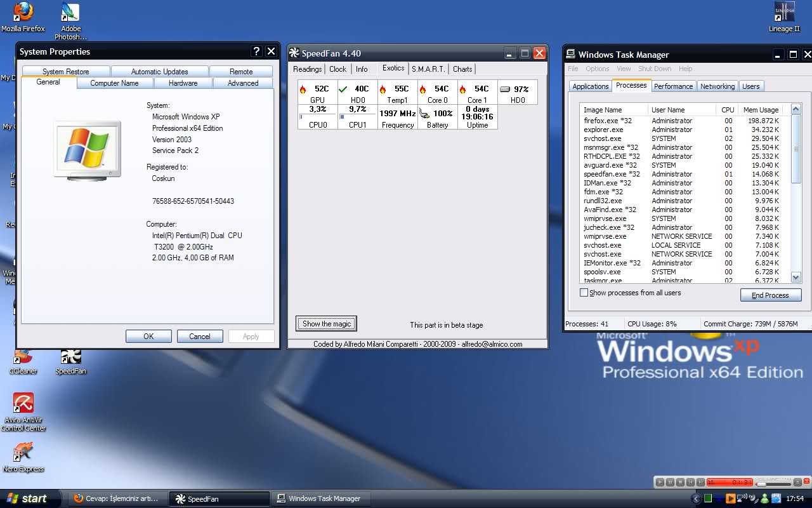Skip to next track in mini player

[700, 482]
